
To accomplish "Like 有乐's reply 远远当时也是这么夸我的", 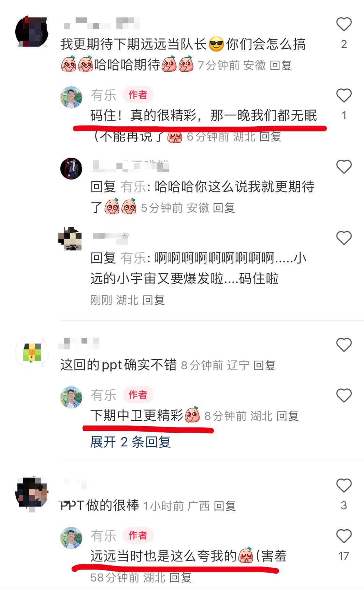I will tap(344, 536).
